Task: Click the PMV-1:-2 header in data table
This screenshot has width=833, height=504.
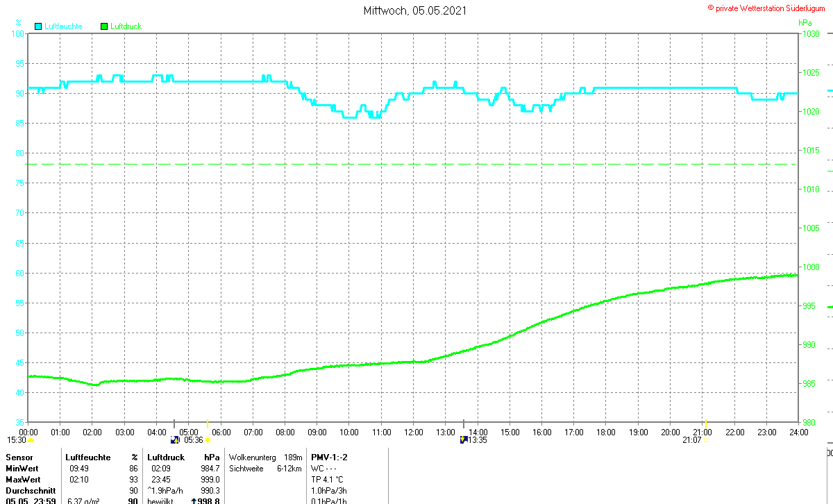Action: coord(329,457)
